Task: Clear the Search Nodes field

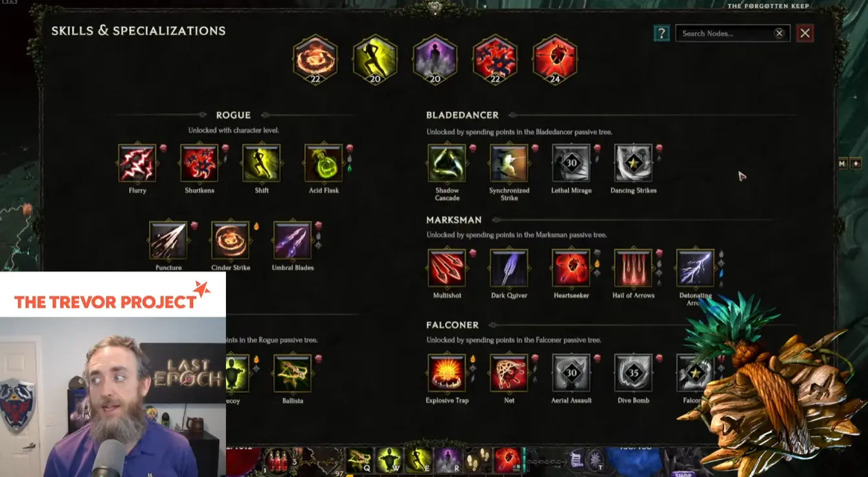Action: [x=779, y=34]
